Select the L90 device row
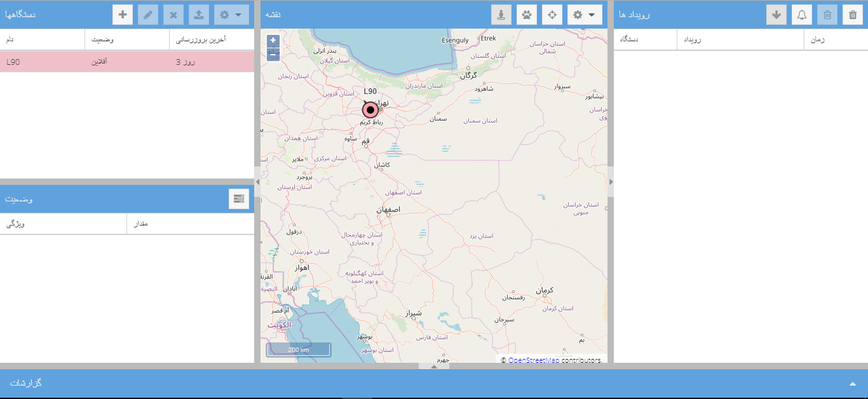The image size is (868, 399). (x=127, y=62)
